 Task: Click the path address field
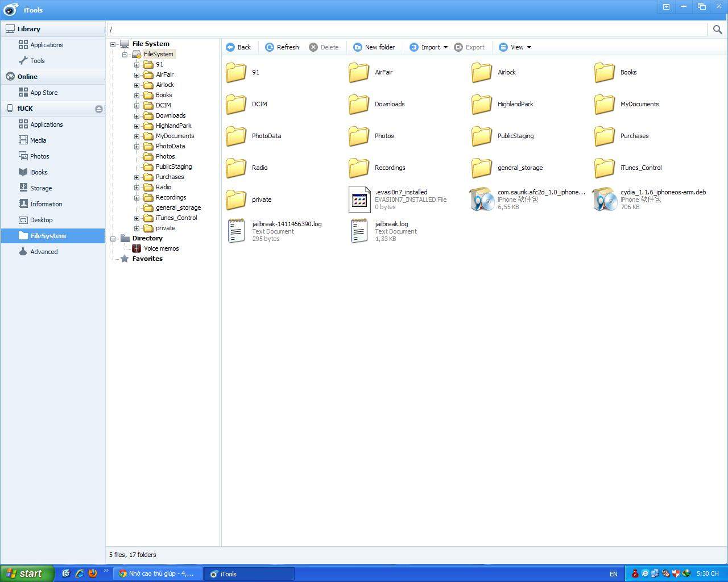pos(407,30)
